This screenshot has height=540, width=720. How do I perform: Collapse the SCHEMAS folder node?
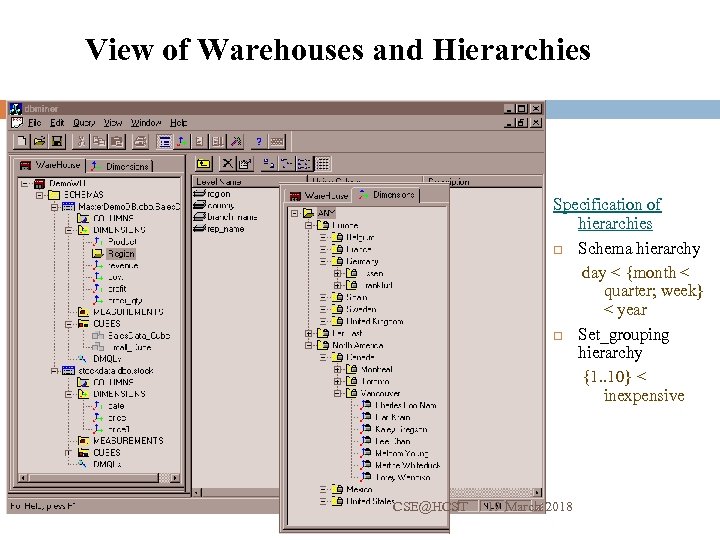pyautogui.click(x=39, y=195)
